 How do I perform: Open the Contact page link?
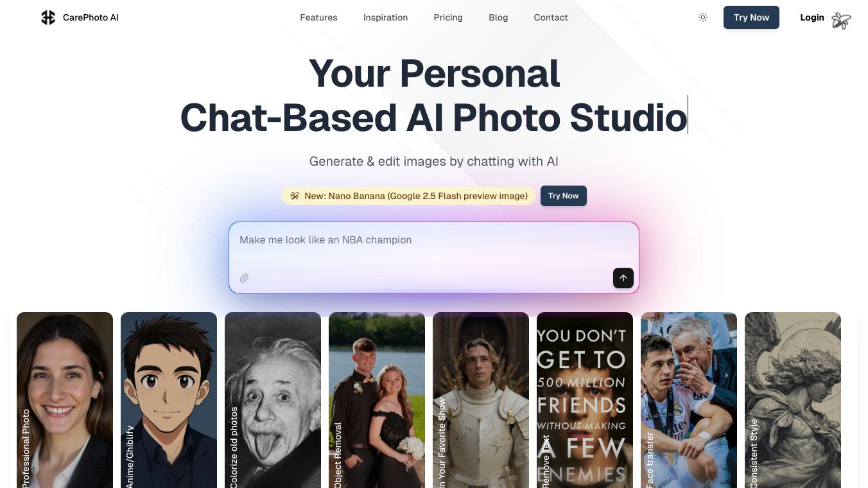click(551, 17)
